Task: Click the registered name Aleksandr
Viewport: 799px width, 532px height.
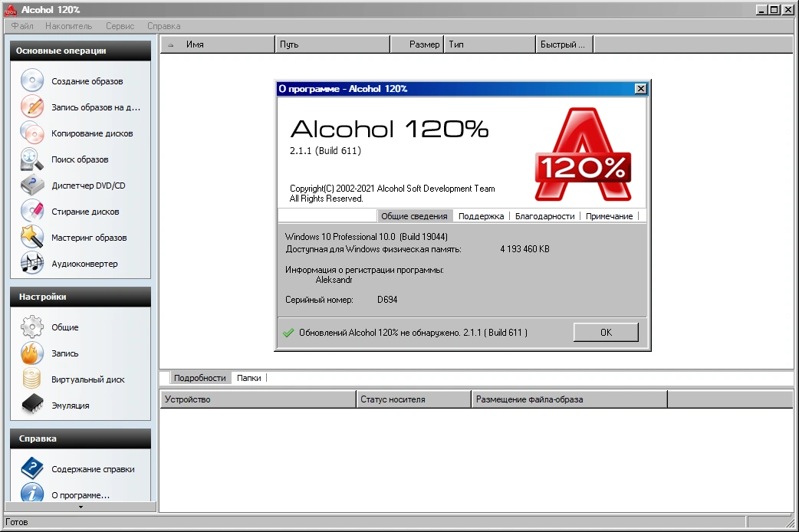Action: coord(334,280)
